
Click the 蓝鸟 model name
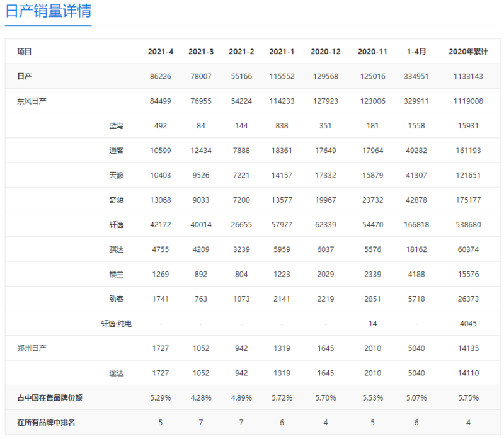point(117,126)
